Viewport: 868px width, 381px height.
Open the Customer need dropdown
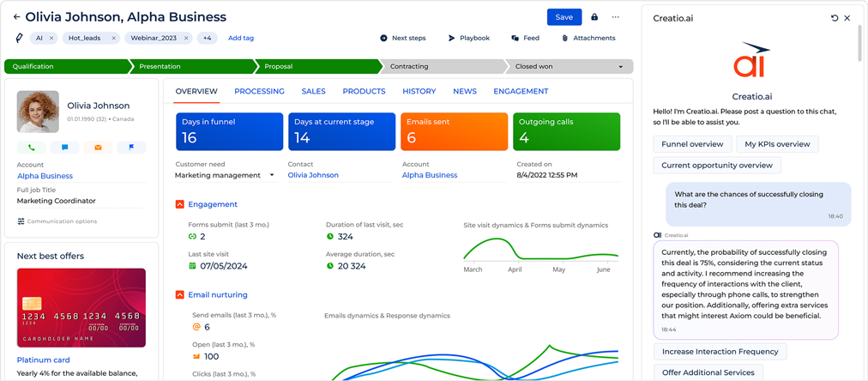tap(226, 175)
